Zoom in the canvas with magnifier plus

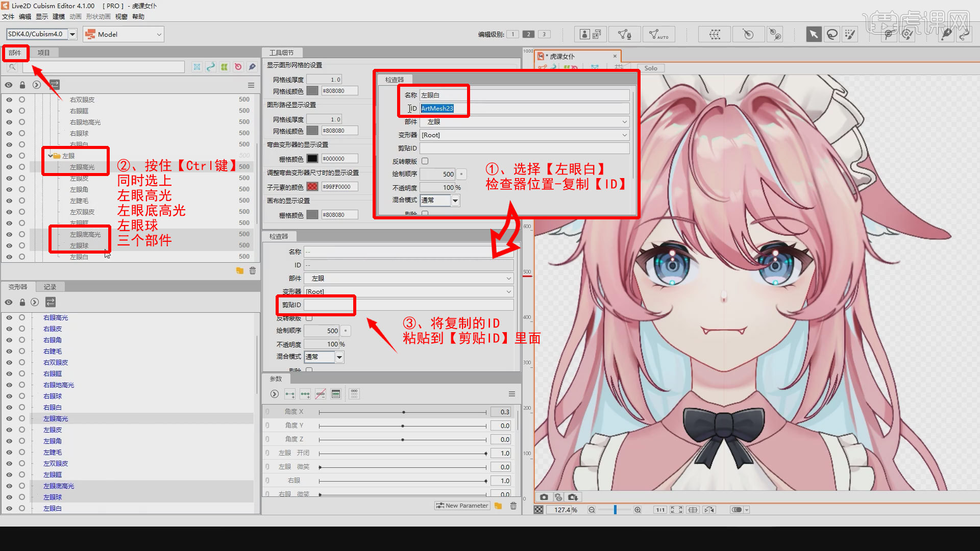[638, 510]
